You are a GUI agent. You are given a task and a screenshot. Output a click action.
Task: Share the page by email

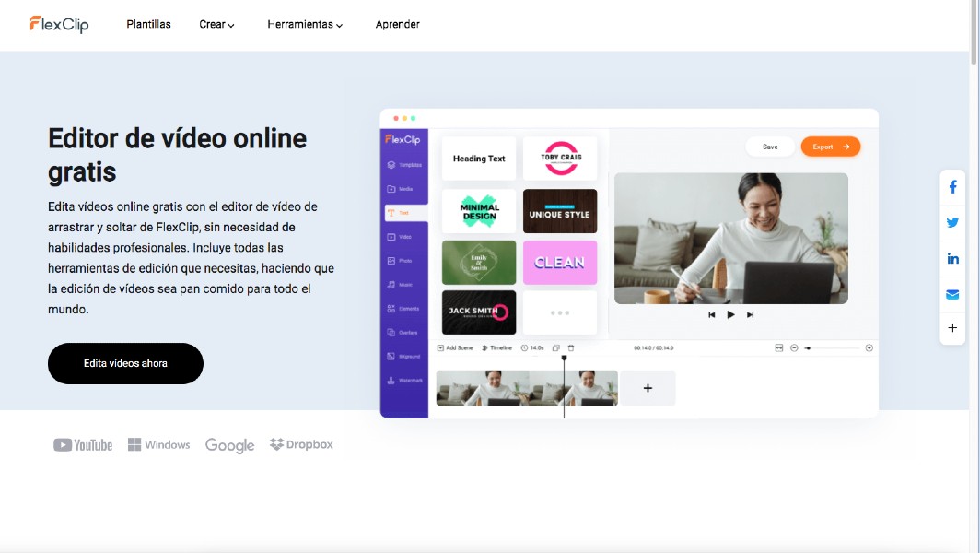click(x=952, y=294)
